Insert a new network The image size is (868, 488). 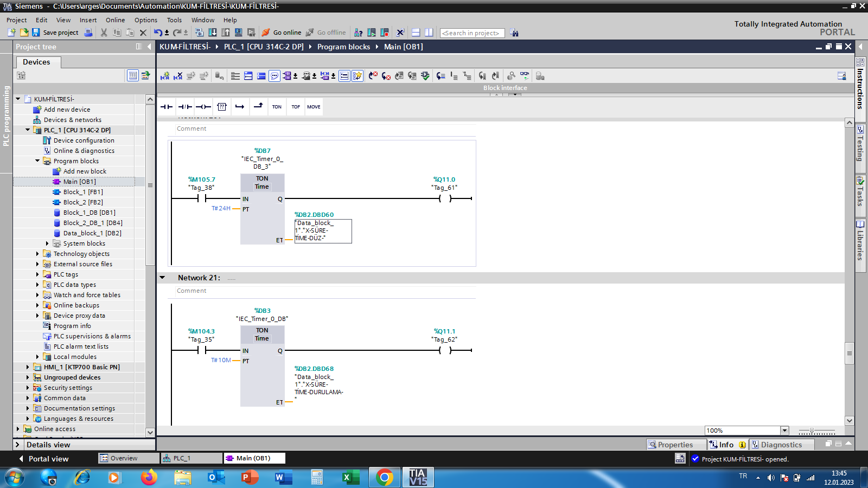(x=165, y=76)
